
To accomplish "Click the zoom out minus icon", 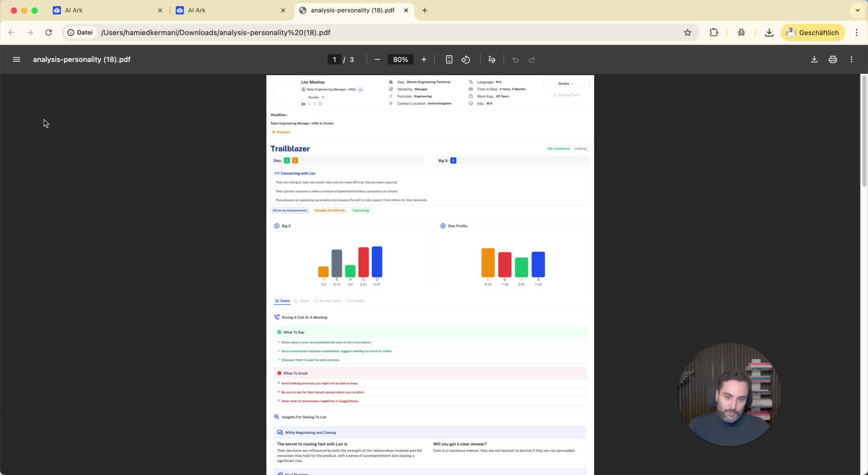I will 377,59.
